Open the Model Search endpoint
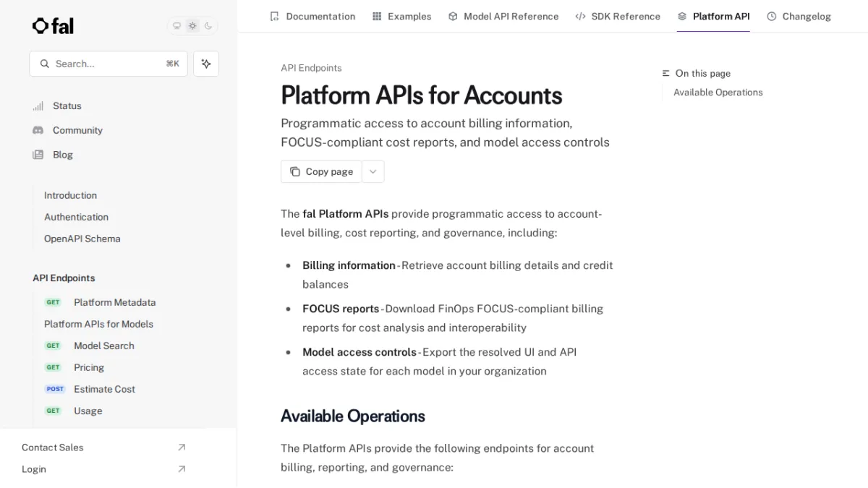The width and height of the screenshot is (868, 488). pos(103,346)
